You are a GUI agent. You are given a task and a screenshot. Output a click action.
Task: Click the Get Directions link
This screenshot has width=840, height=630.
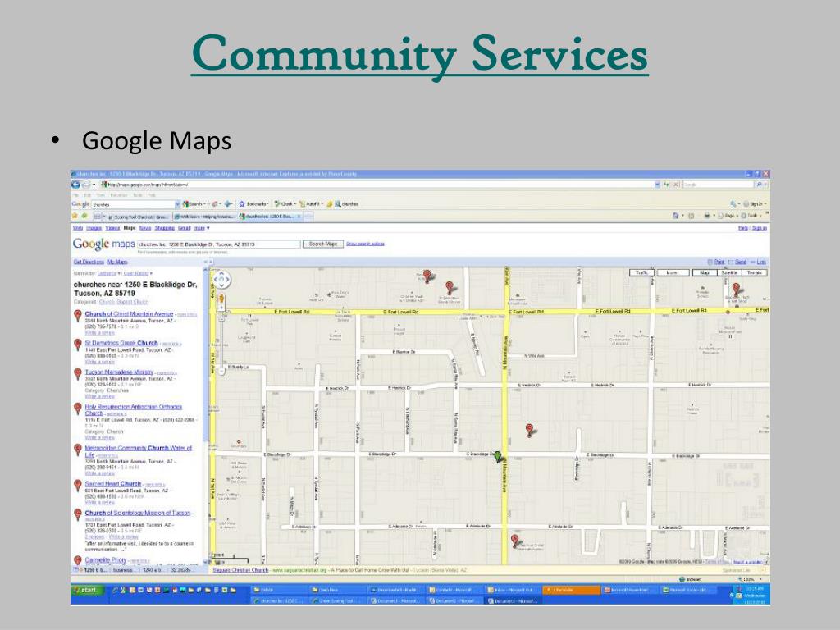tap(89, 262)
